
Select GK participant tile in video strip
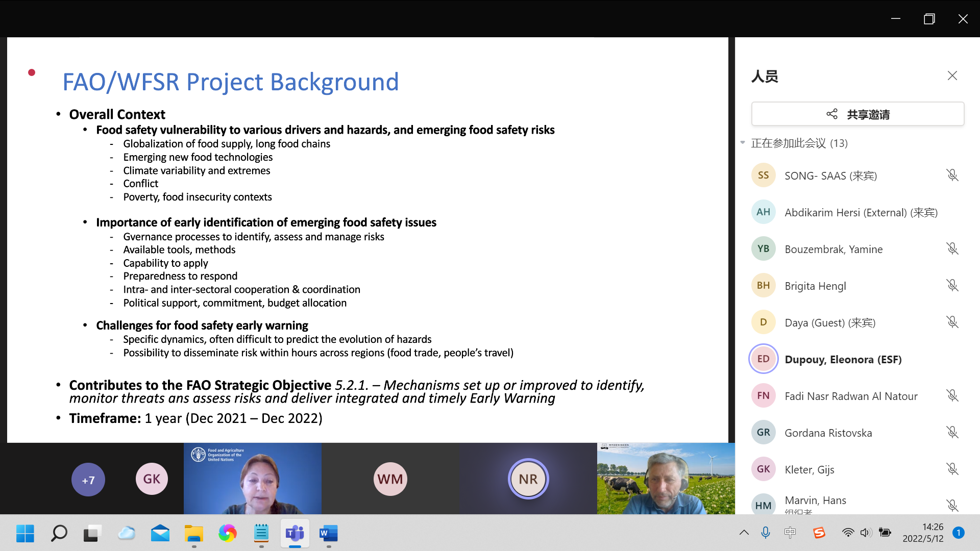pyautogui.click(x=152, y=479)
